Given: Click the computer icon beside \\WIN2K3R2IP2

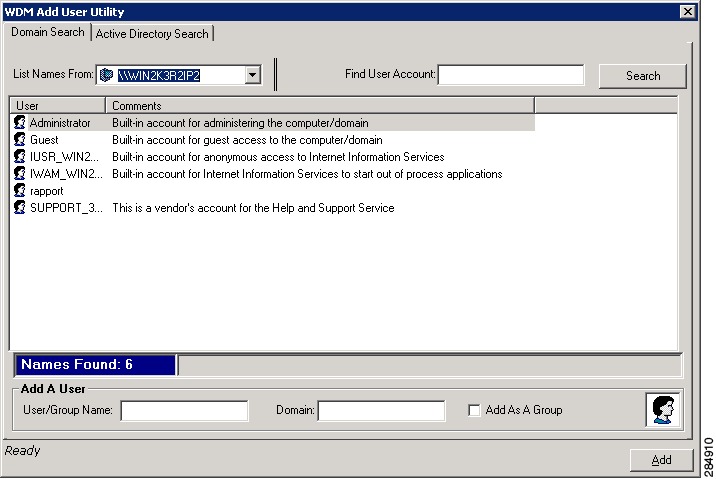Looking at the screenshot, I should click(x=106, y=75).
